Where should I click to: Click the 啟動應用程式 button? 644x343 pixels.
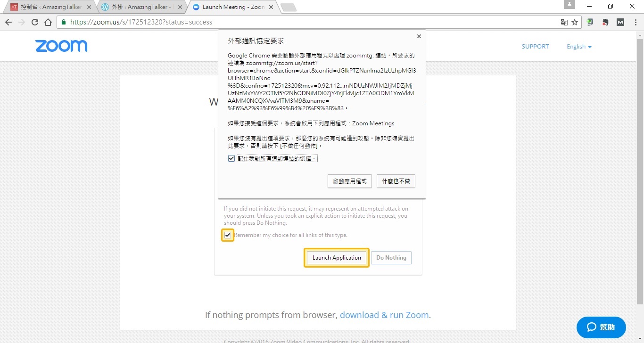click(x=350, y=181)
